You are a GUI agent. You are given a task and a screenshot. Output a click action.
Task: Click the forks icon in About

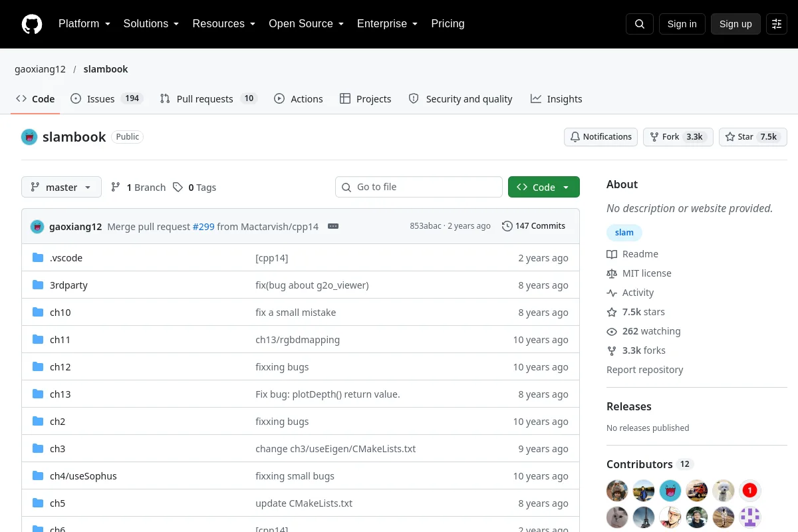point(612,350)
